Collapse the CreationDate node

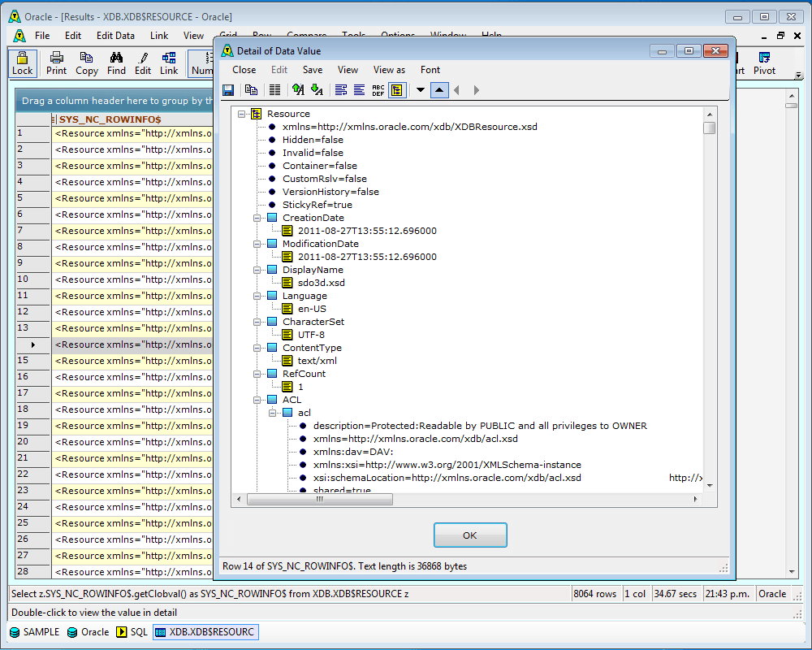click(x=257, y=219)
